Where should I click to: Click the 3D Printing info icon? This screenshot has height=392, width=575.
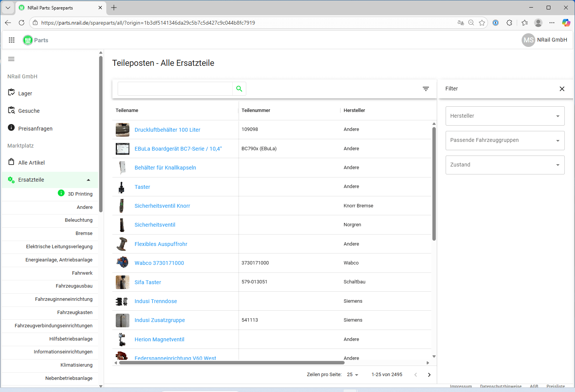tap(61, 193)
